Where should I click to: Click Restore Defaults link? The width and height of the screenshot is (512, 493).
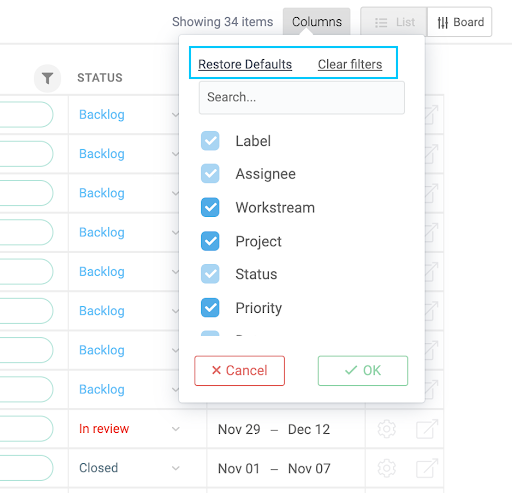point(245,64)
